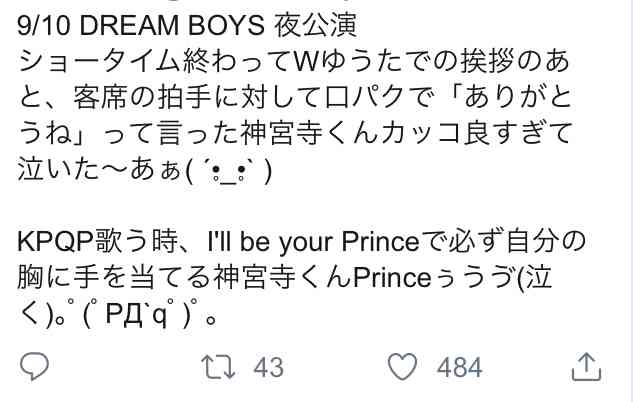Click the retweet count 43
Viewport: 633px width, 402px height.
[x=268, y=368]
